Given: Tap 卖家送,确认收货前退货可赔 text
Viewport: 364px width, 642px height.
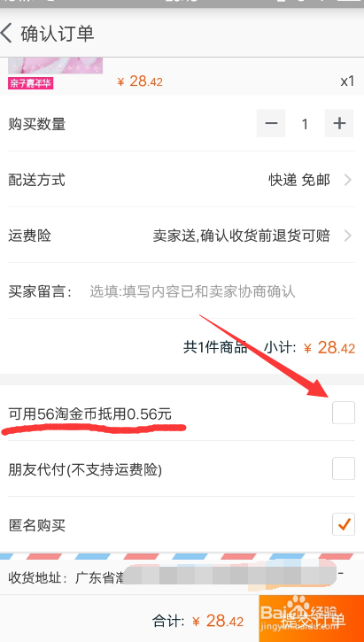Looking at the screenshot, I should pyautogui.click(x=241, y=236).
